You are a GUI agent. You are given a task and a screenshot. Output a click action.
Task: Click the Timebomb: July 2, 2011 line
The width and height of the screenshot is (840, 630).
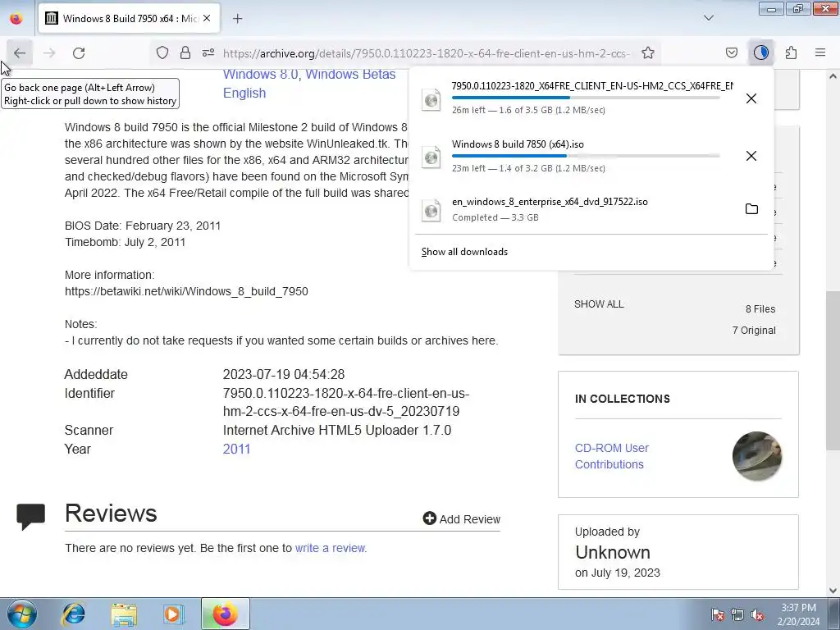(125, 242)
